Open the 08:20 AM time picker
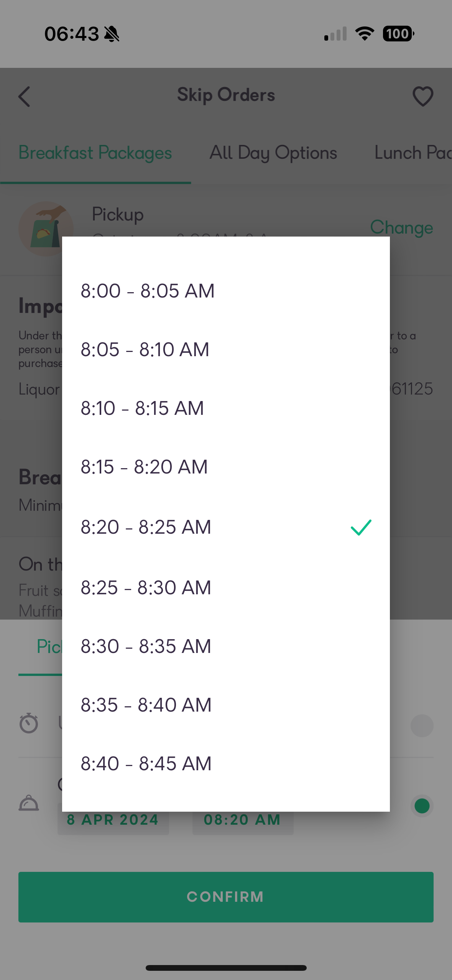Image resolution: width=452 pixels, height=980 pixels. coord(243,820)
